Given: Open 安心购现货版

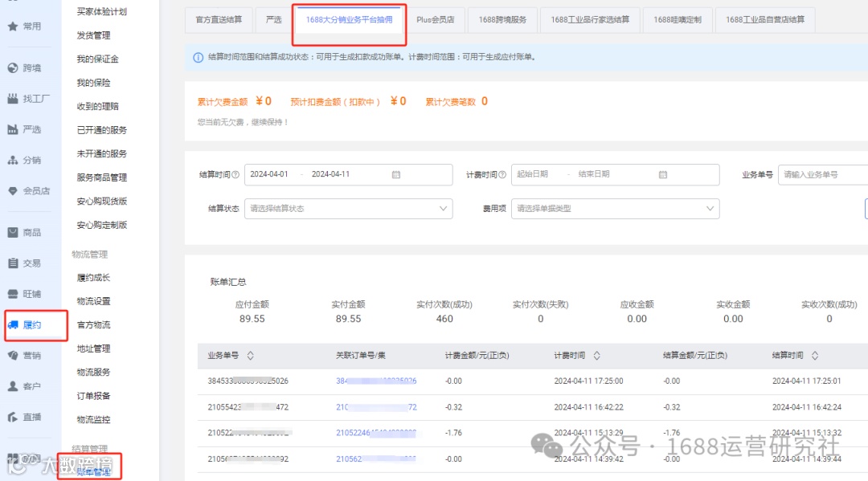Looking at the screenshot, I should (102, 202).
